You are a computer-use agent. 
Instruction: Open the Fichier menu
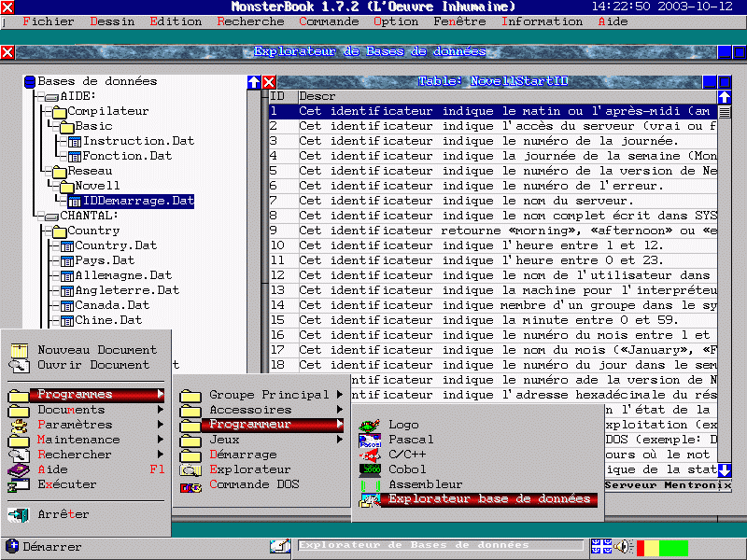pos(48,21)
